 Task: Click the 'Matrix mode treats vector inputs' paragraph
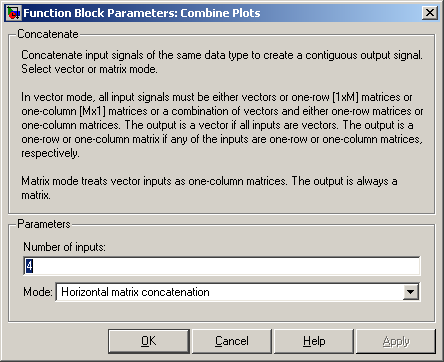pyautogui.click(x=209, y=188)
